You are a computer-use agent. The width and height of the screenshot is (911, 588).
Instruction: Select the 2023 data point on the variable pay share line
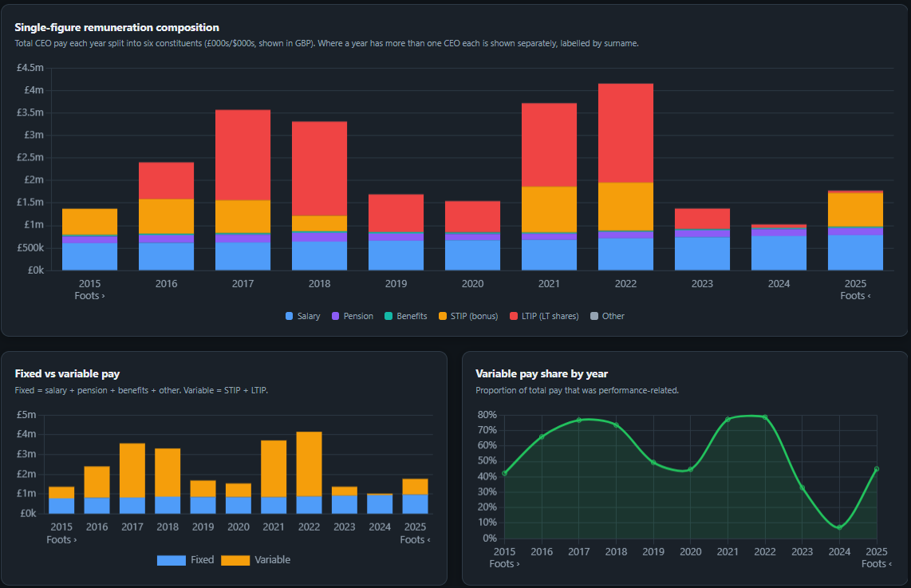[803, 488]
